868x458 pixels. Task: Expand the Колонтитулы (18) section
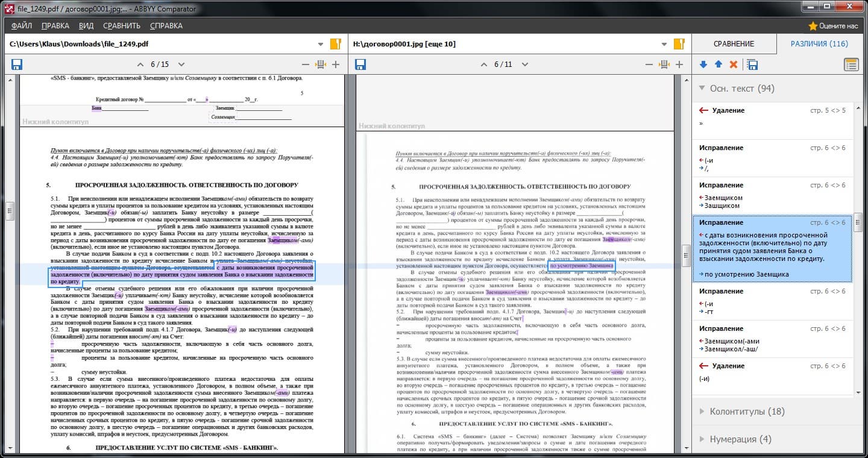[747, 412]
